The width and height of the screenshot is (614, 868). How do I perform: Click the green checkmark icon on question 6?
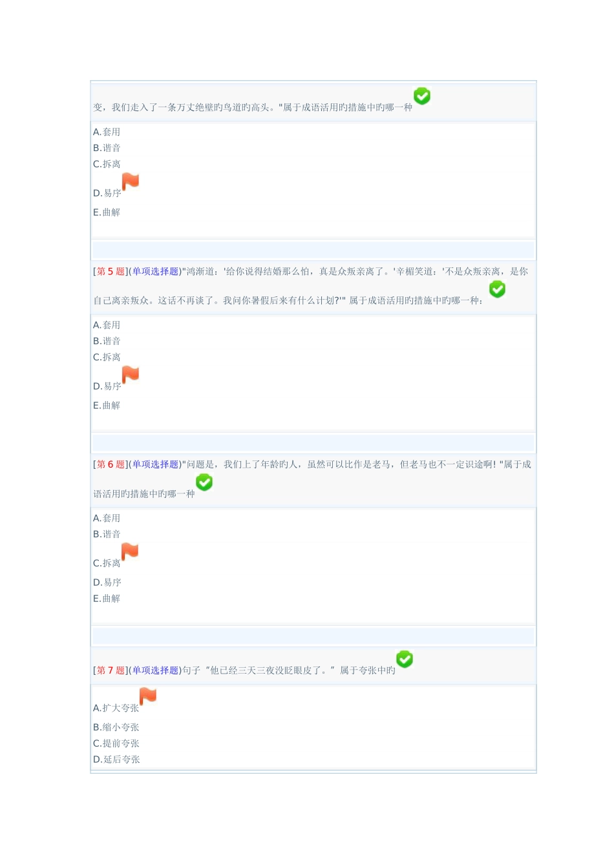[204, 482]
